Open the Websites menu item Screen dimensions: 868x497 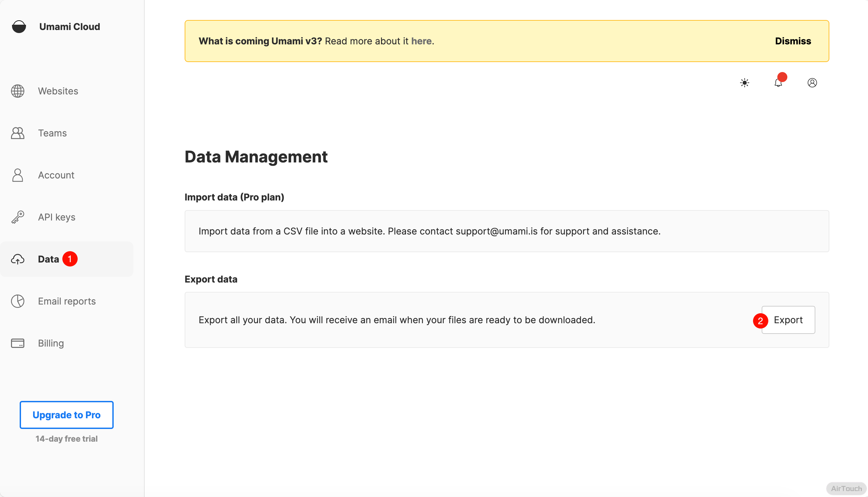coord(58,91)
